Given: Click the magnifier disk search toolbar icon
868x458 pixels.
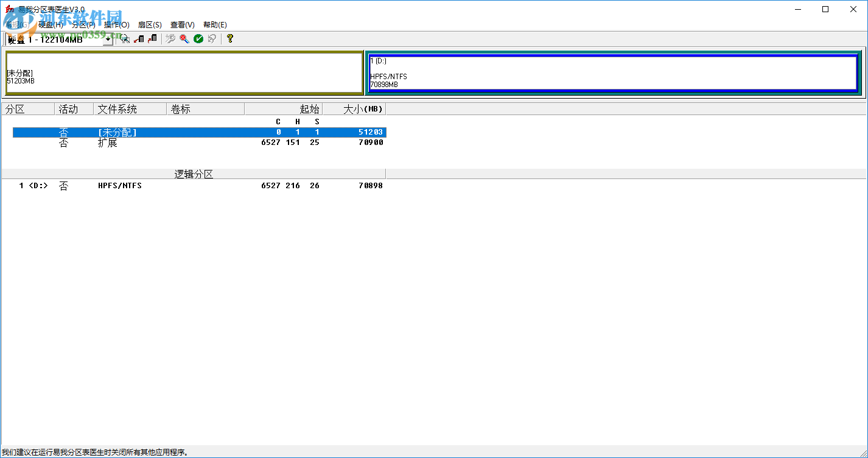Looking at the screenshot, I should [x=125, y=38].
